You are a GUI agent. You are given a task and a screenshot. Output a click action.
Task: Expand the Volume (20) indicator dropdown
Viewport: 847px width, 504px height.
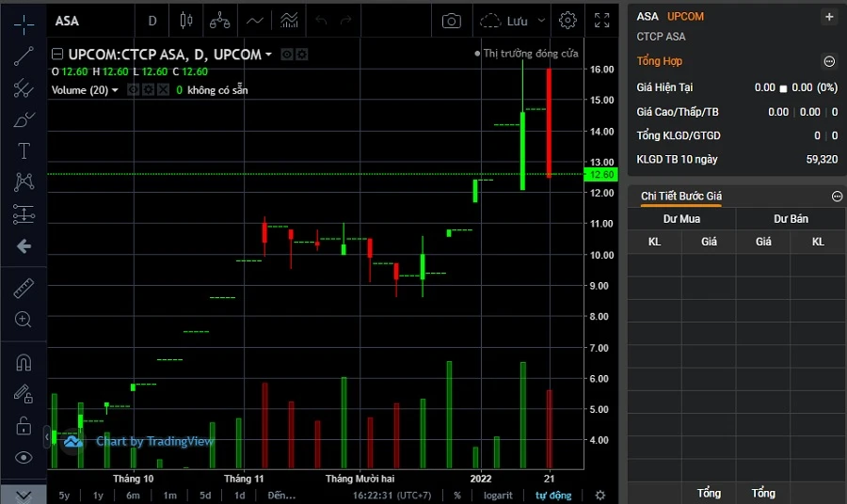click(x=115, y=90)
